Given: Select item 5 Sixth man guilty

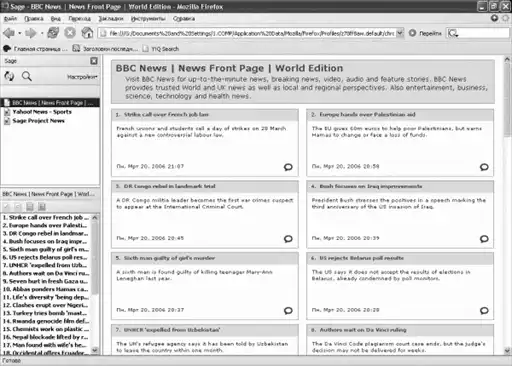Looking at the screenshot, I should [46, 249].
